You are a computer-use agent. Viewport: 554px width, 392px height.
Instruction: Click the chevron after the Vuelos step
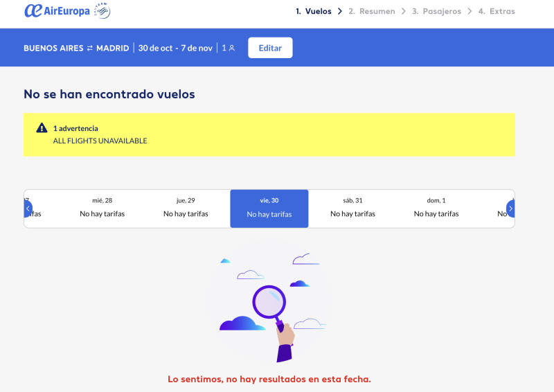click(x=340, y=11)
